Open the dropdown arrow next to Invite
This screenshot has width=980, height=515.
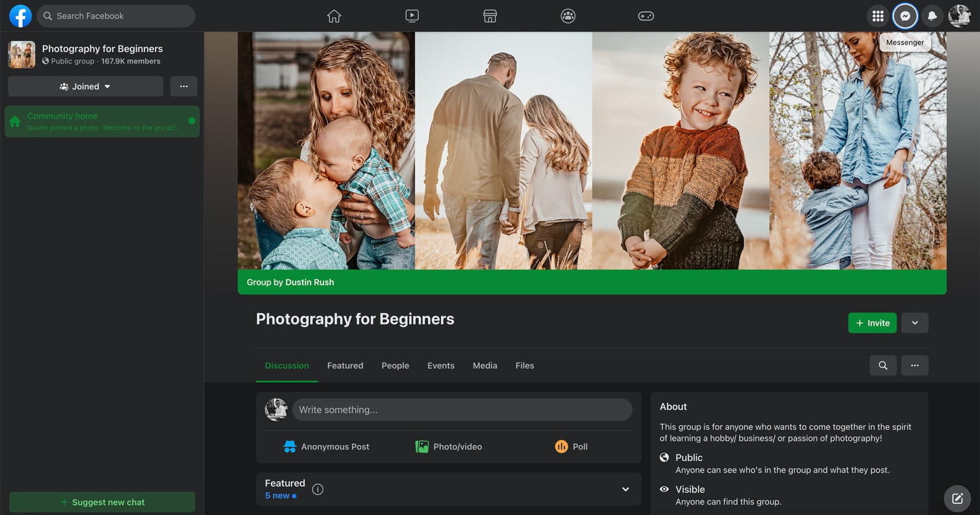(914, 323)
